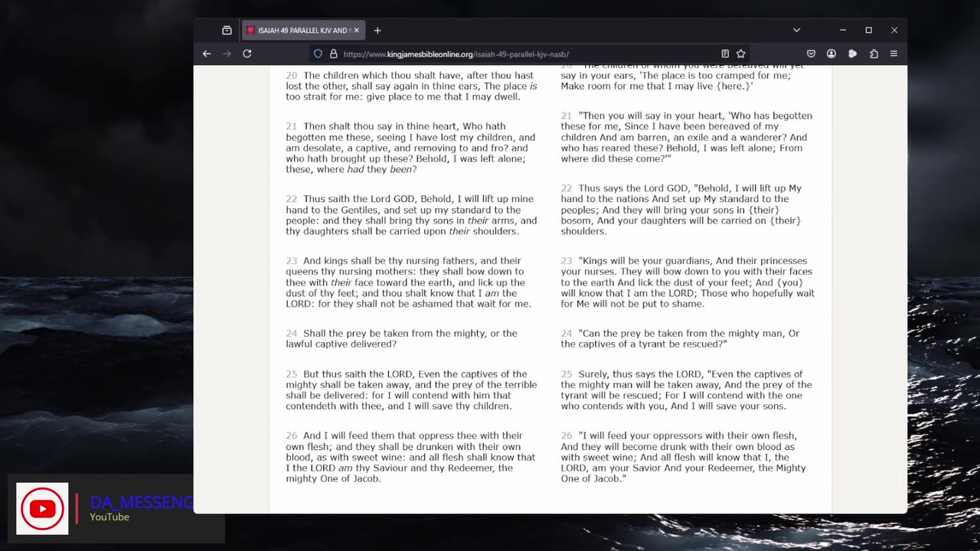Go back to the previous page
Image resolution: width=980 pixels, height=551 pixels.
coord(207,54)
